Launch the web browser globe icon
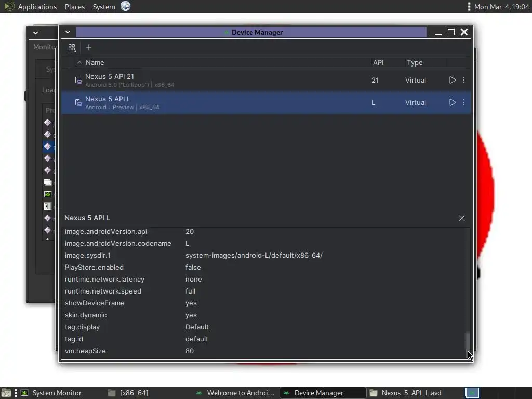The image size is (532, 399). coord(126,6)
